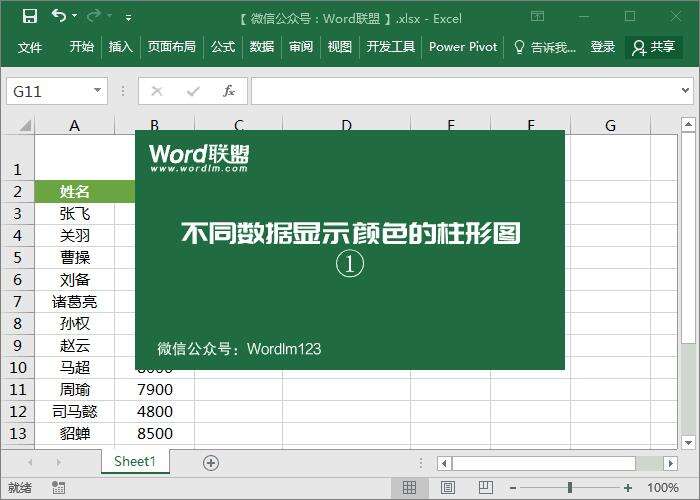Click the 共享 share button
700x500 pixels.
[654, 47]
